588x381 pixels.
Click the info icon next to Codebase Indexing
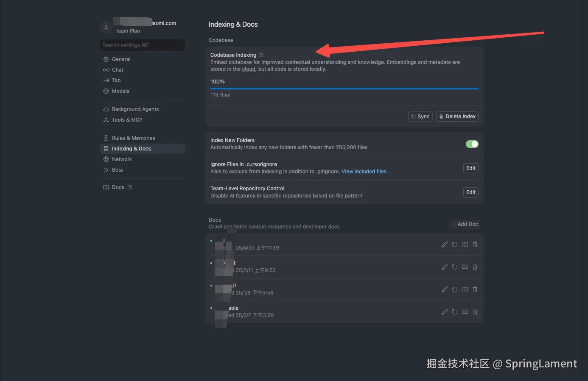coord(260,55)
